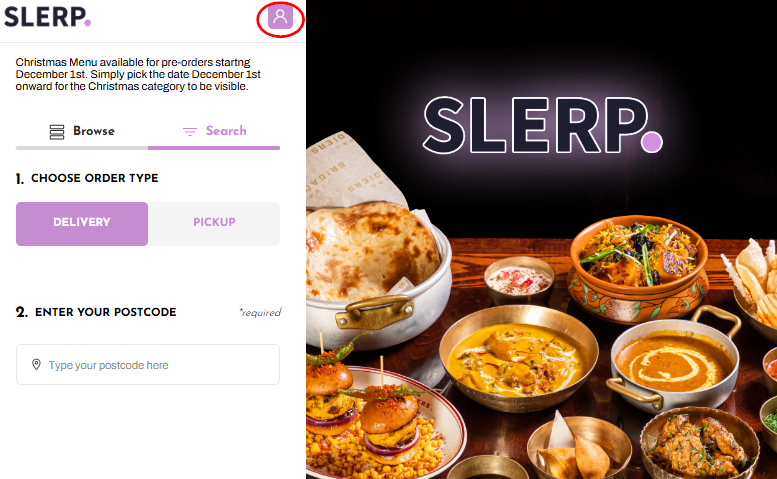Switch to the Browse tab
Image resolution: width=777 pixels, height=479 pixels.
(82, 131)
